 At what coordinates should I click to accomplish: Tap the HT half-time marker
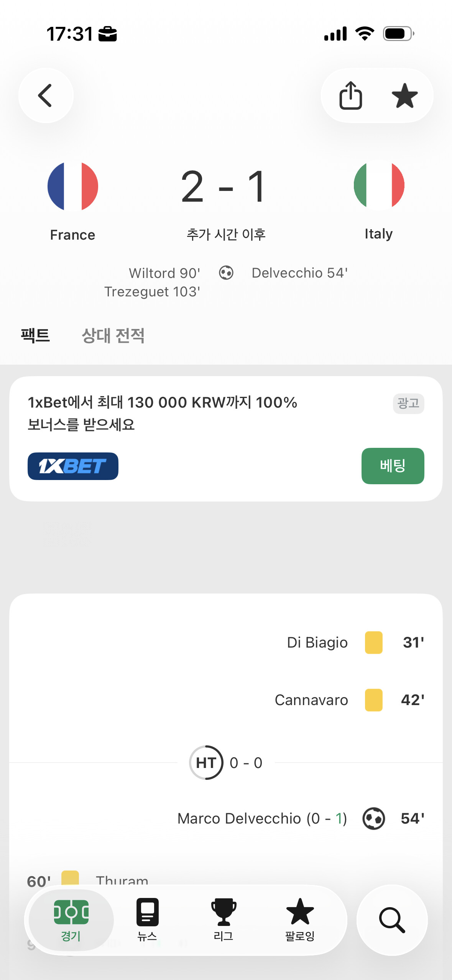(x=206, y=763)
